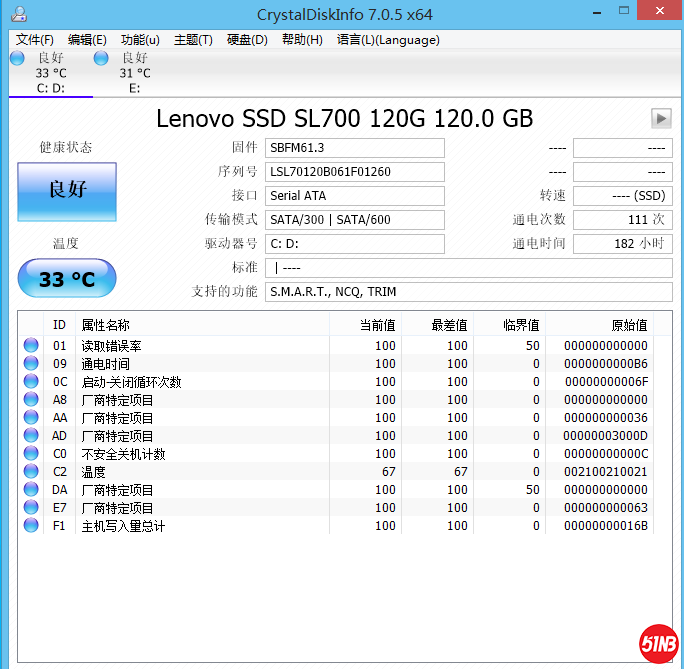
Task: Click the serial number field LSL70120B061F01260
Action: coord(354,172)
